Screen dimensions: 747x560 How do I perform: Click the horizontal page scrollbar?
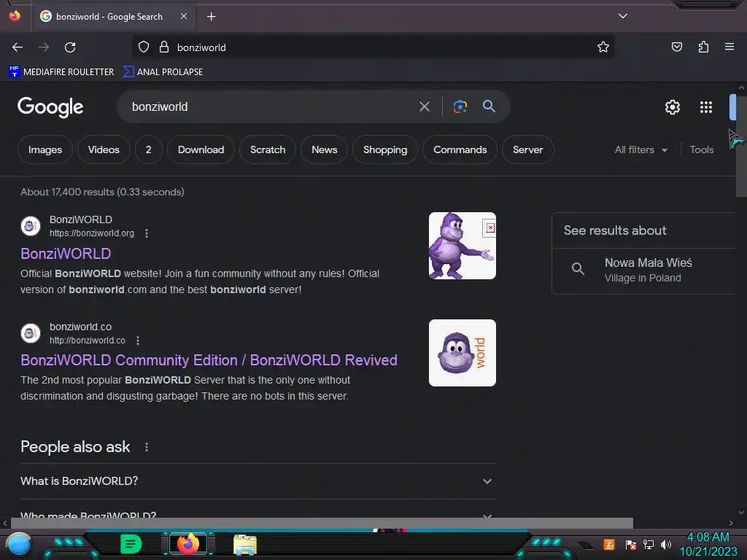point(322,523)
